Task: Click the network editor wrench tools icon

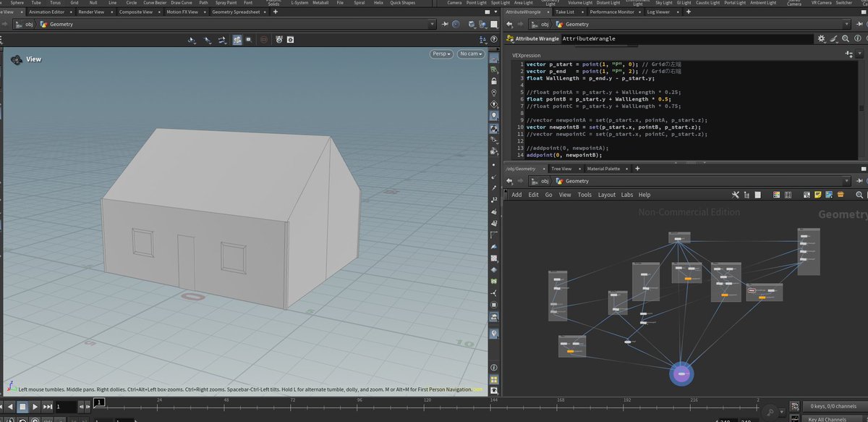Action: pos(735,195)
